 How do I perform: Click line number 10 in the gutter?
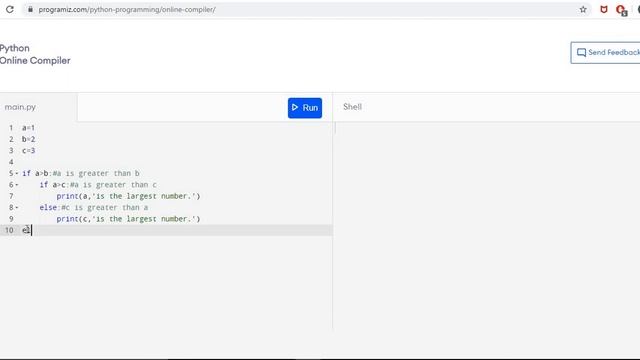click(9, 230)
